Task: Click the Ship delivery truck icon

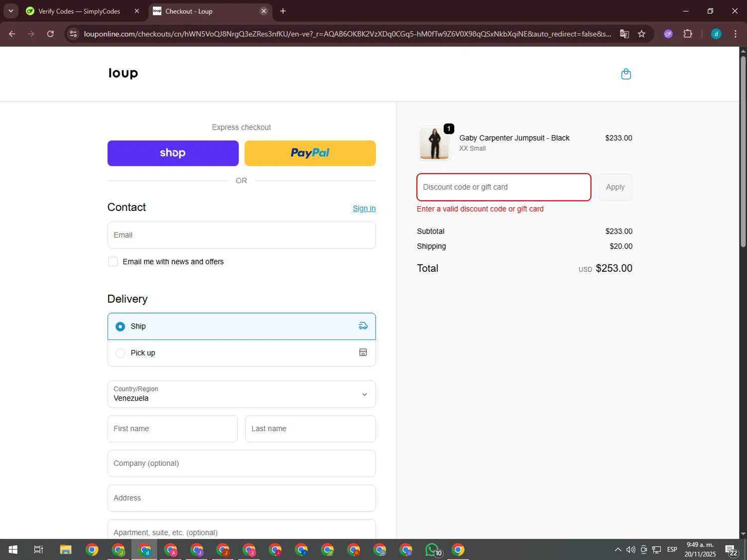Action: pos(363,326)
